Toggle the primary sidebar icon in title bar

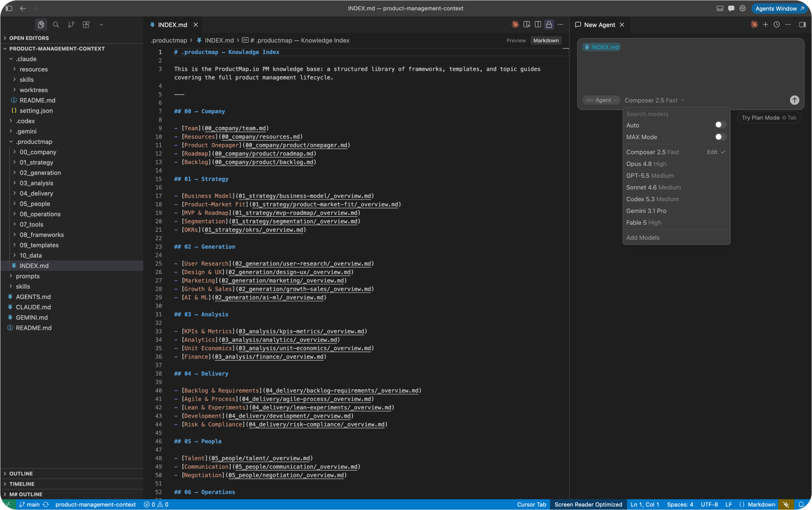point(9,8)
